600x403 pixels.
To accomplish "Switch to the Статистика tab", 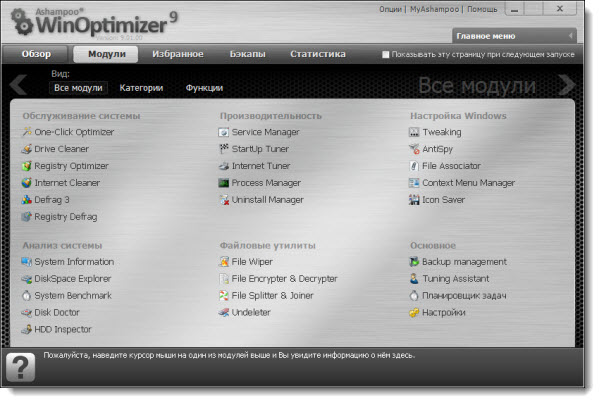I will (318, 54).
